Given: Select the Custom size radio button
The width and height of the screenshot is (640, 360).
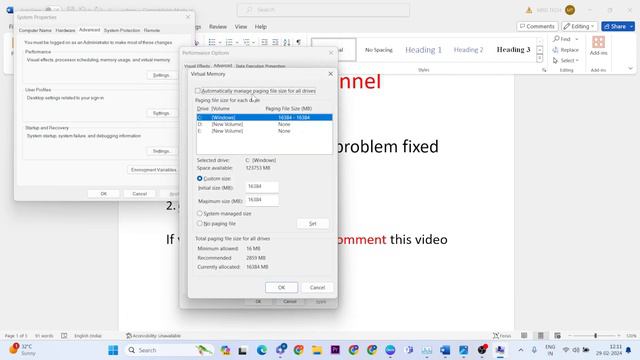Looking at the screenshot, I should click(x=200, y=178).
